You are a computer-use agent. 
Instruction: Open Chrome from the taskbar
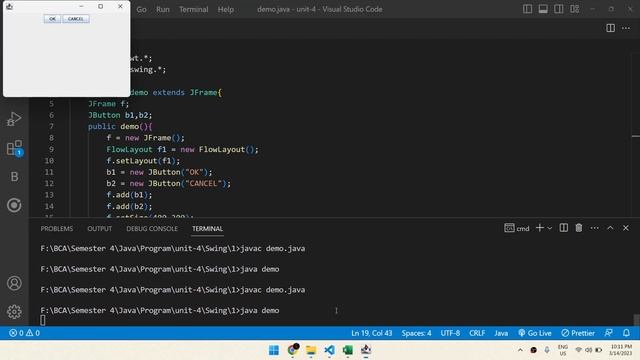click(293, 350)
